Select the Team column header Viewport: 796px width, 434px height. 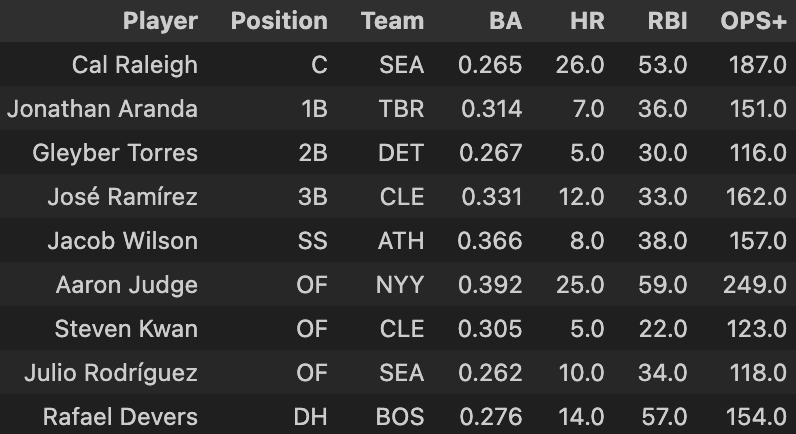(392, 21)
